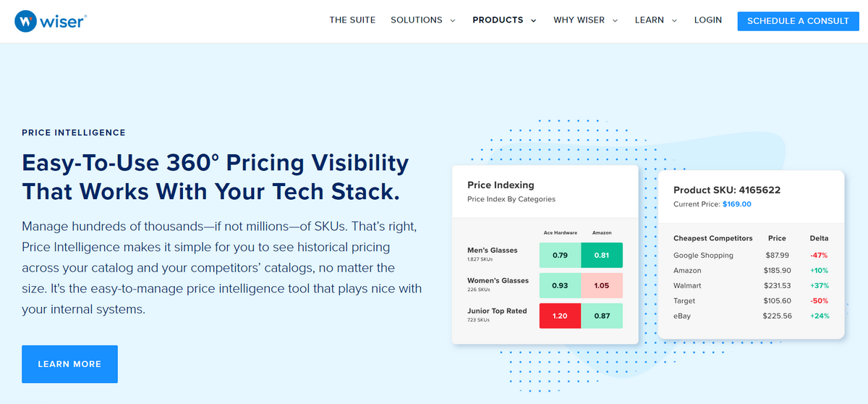Expand the SOLUTIONS dropdown chevron

[453, 20]
